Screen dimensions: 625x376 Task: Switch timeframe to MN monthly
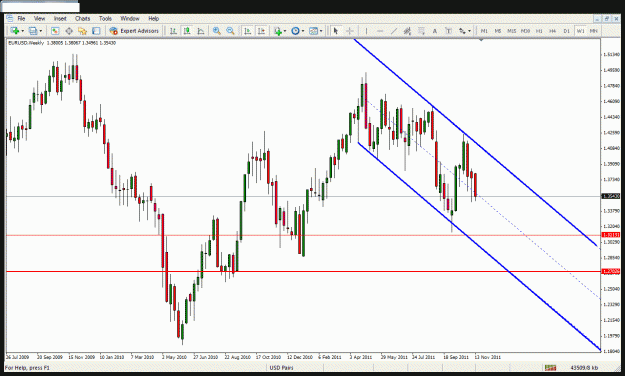594,31
